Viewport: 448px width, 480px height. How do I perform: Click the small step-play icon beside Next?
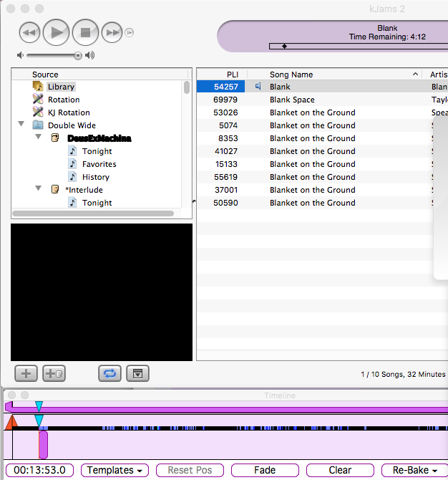tap(130, 32)
